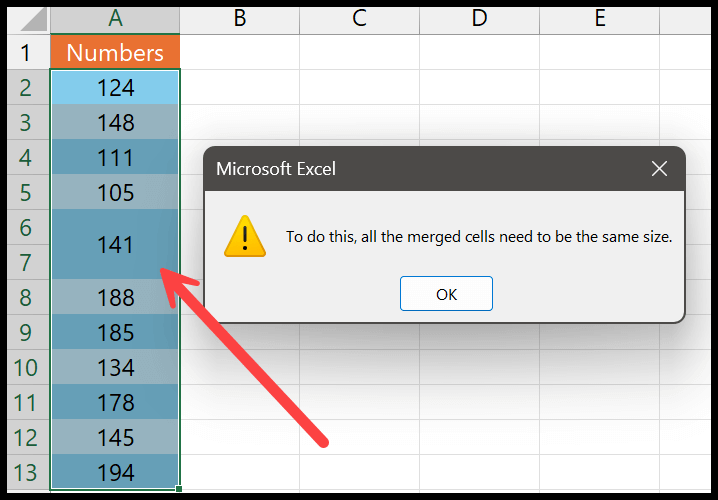Select column C header
Screen dimensions: 718x500
coord(359,20)
